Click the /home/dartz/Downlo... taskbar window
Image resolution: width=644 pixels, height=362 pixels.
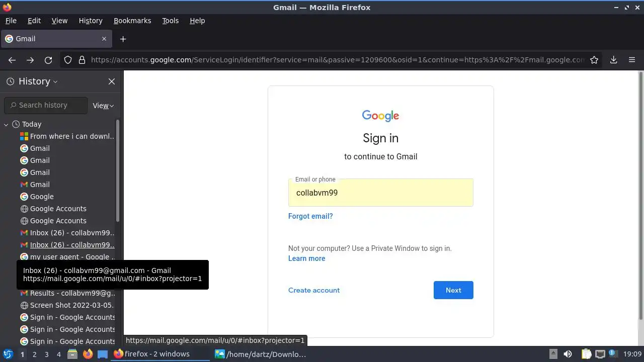coord(262,354)
